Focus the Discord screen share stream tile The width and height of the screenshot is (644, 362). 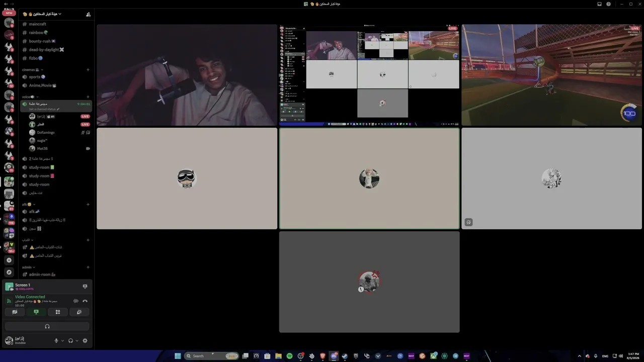(x=369, y=75)
